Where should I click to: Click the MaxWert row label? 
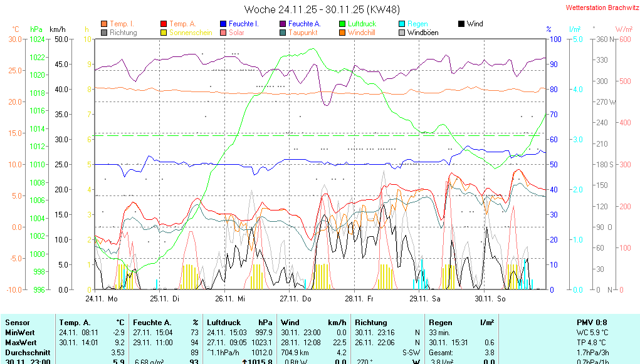pos(21,343)
